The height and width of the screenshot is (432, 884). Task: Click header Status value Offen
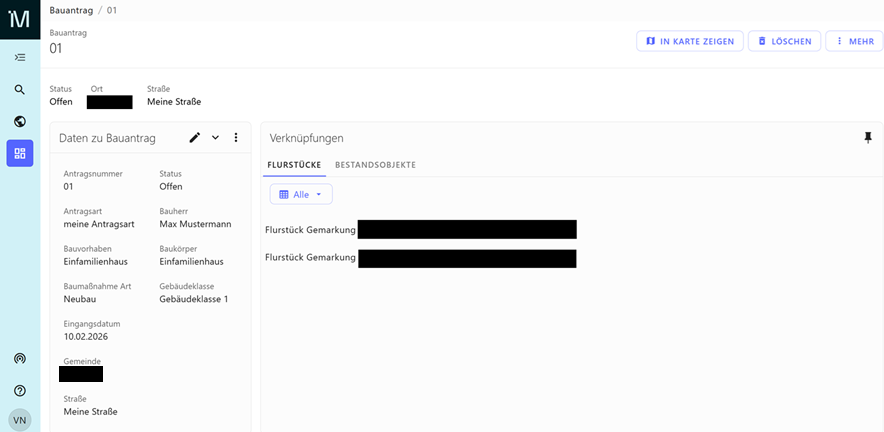pyautogui.click(x=61, y=102)
